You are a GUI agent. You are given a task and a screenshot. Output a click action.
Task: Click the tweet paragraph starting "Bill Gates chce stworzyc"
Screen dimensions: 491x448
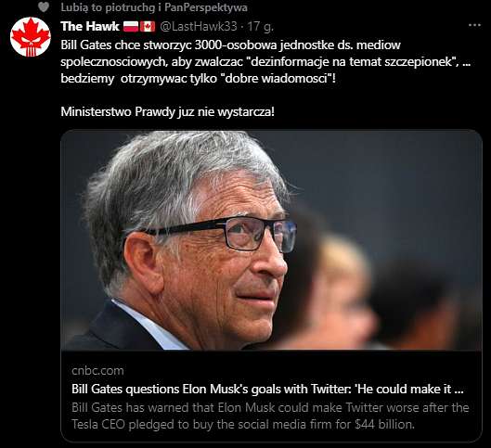click(265, 61)
